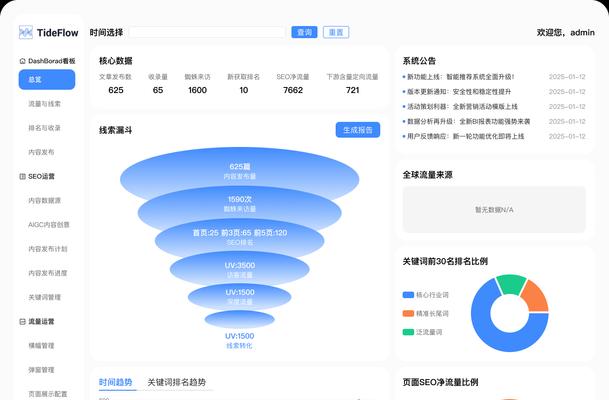Image resolution: width=609 pixels, height=400 pixels.
Task: Click the icon beside SEO运营
Action: coord(22,176)
